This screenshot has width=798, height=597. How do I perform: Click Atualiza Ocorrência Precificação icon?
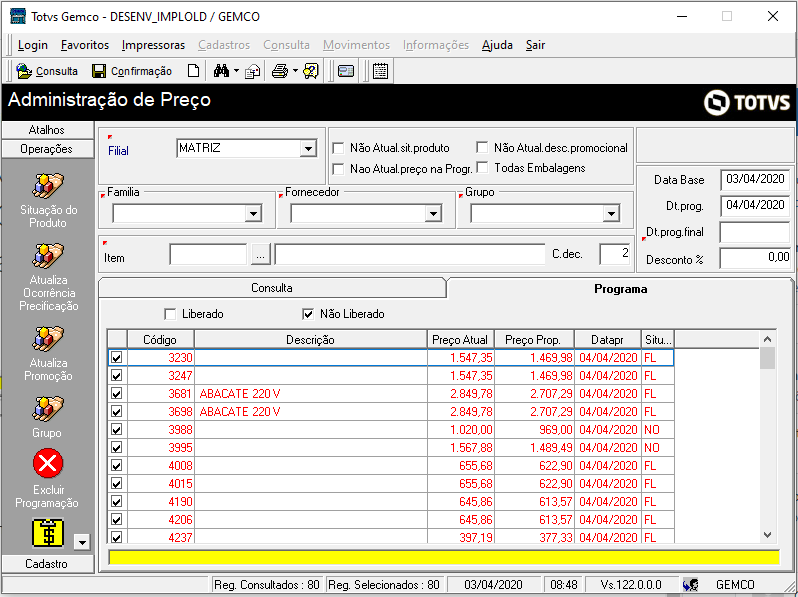click(x=48, y=255)
